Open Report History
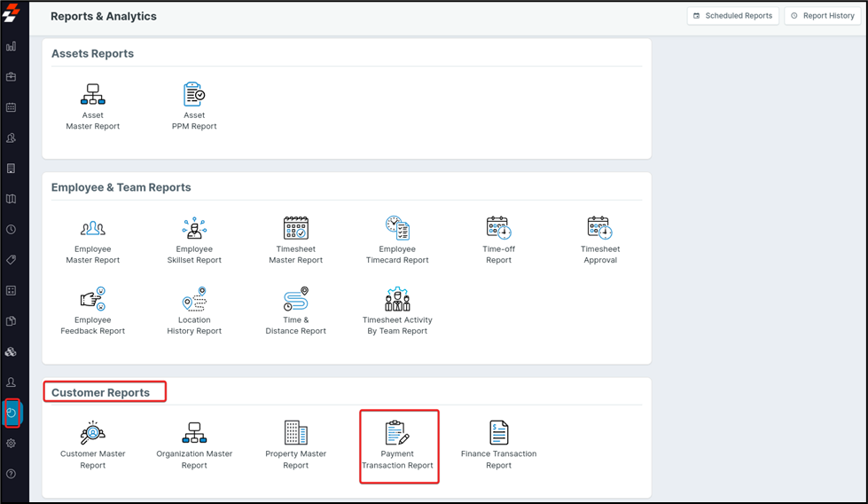This screenshot has width=868, height=504. (x=823, y=15)
